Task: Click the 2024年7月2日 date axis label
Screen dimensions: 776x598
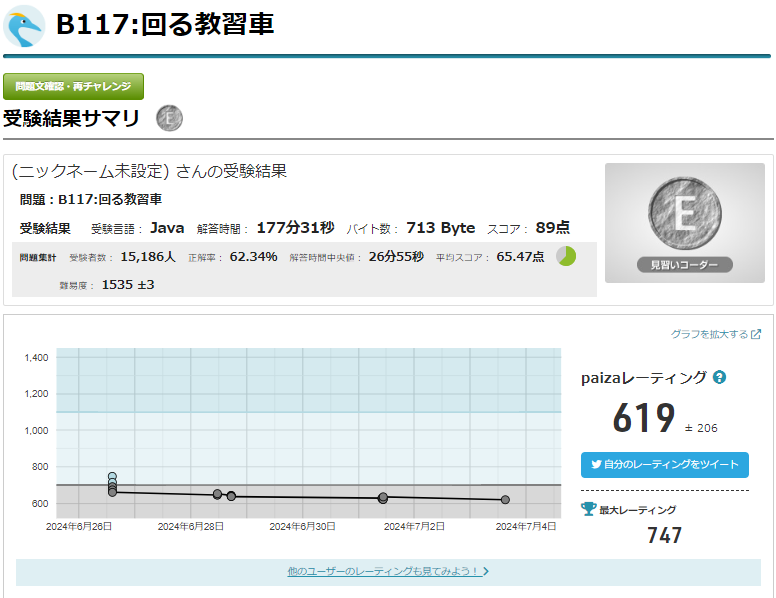Action: pyautogui.click(x=414, y=525)
